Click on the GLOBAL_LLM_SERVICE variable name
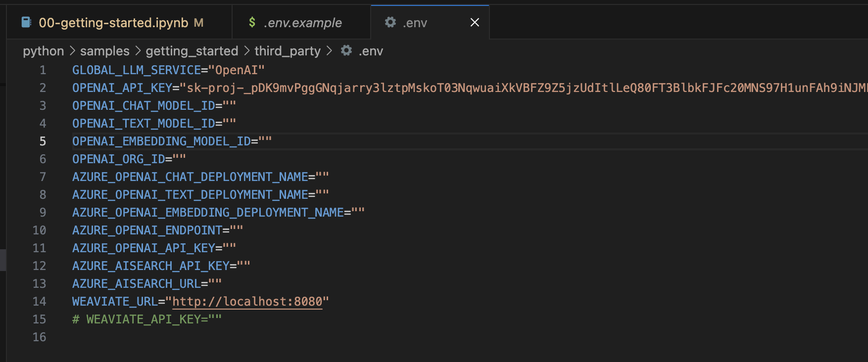This screenshot has width=868, height=362. (136, 70)
